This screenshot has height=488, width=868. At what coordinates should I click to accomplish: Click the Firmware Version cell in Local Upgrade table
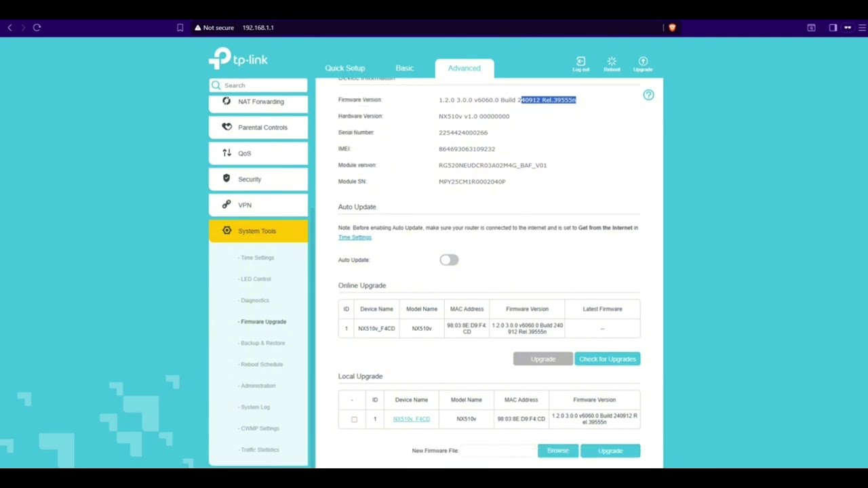tap(594, 419)
